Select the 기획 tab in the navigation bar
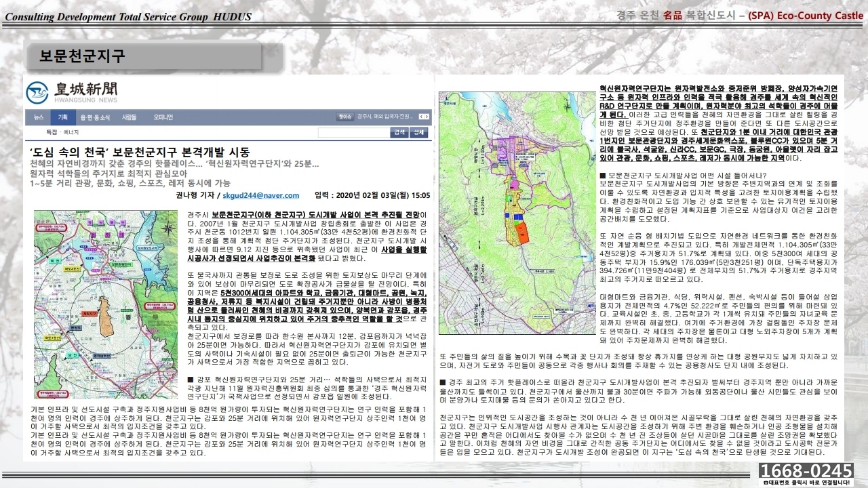Viewport: 868px width, 488px height. [62, 117]
